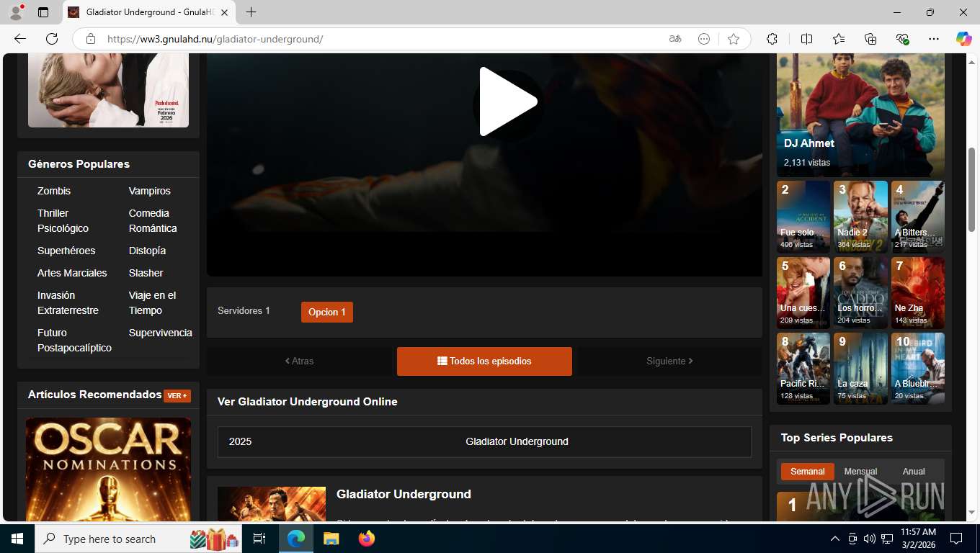Open rank 2 Fue solo movie
The image size is (980, 553).
[803, 216]
